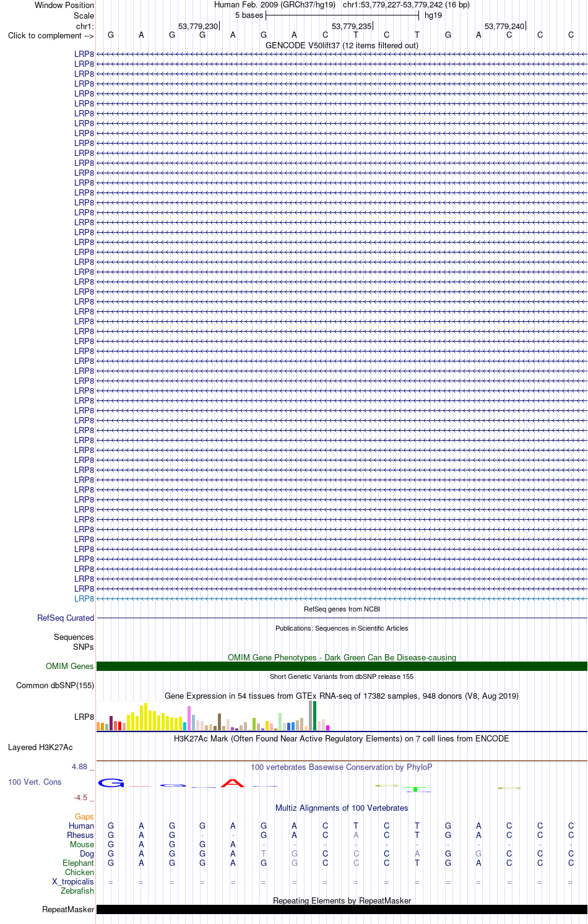The height and width of the screenshot is (924, 588).
Task: Click the violet bar in the GTEx chart
Action: [x=189, y=718]
